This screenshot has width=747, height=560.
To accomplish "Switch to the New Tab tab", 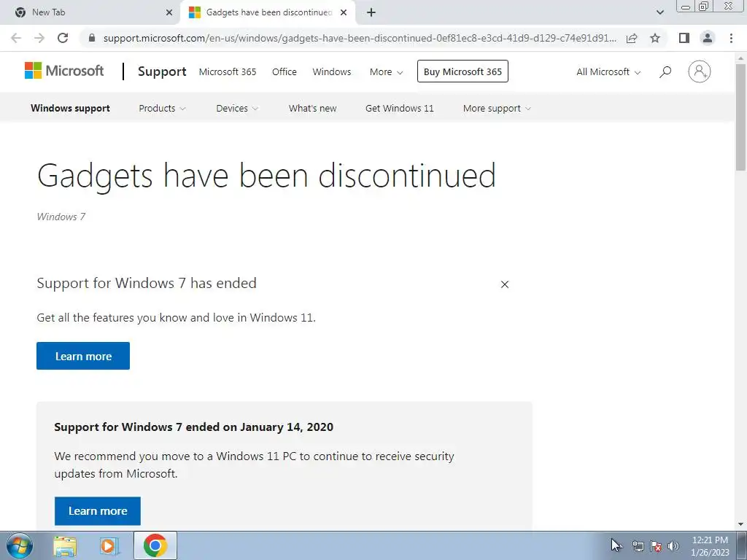I will (x=90, y=12).
